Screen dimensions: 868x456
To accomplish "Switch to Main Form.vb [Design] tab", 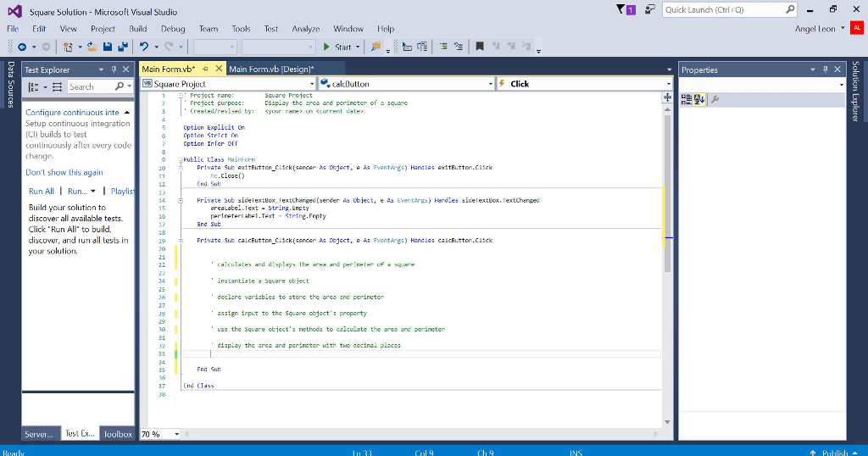I will pyautogui.click(x=271, y=70).
